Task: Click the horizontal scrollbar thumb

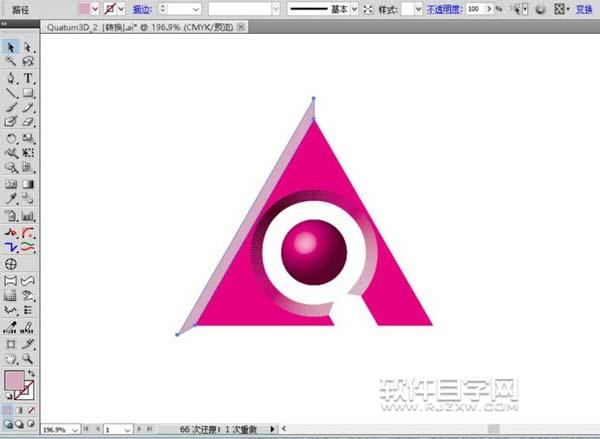Action: [493, 429]
